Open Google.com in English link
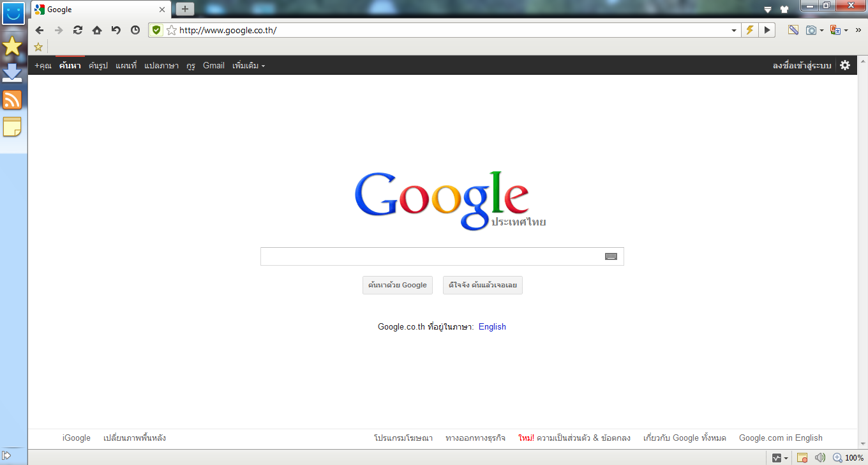Image resolution: width=868 pixels, height=465 pixels. pyautogui.click(x=781, y=438)
